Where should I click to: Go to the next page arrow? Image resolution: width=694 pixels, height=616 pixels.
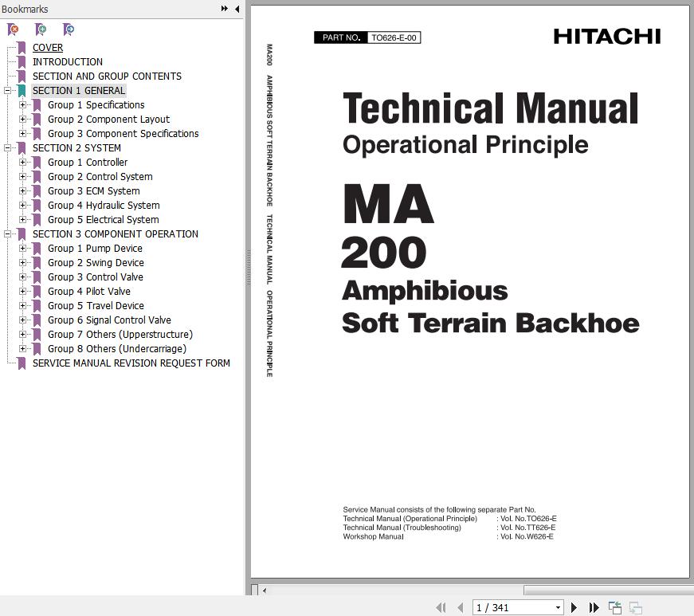[x=574, y=607]
